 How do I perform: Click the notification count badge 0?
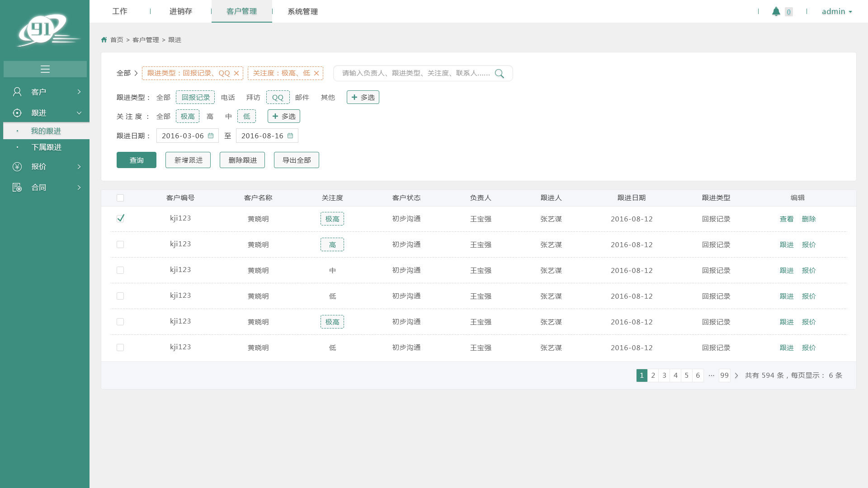coord(789,12)
